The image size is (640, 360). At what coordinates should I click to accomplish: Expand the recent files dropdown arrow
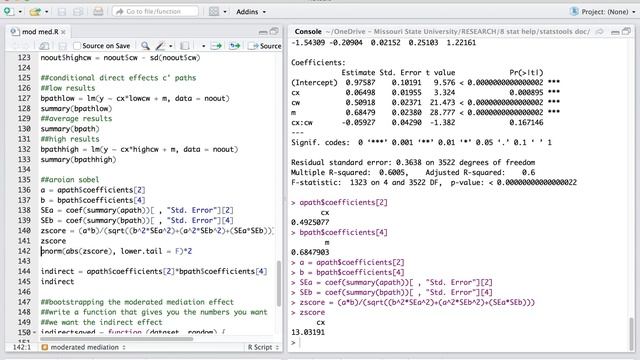click(47, 12)
